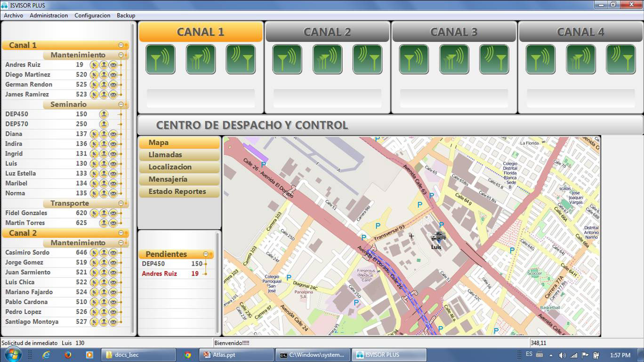Screen dimensions: 644x362
Task: Click the receiving antenna icon under CANAL 3
Action: tap(494, 59)
